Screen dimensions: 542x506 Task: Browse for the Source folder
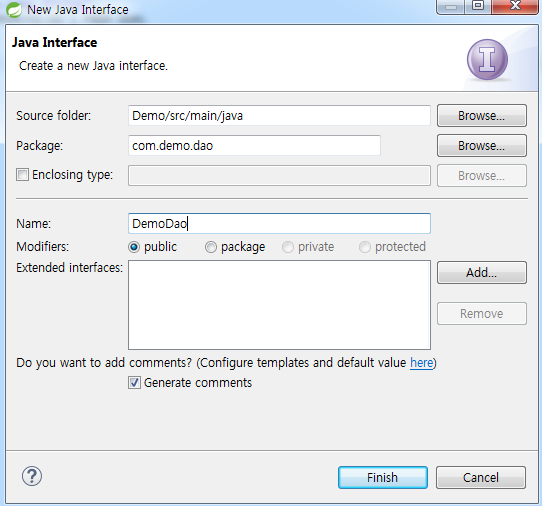[x=482, y=115]
